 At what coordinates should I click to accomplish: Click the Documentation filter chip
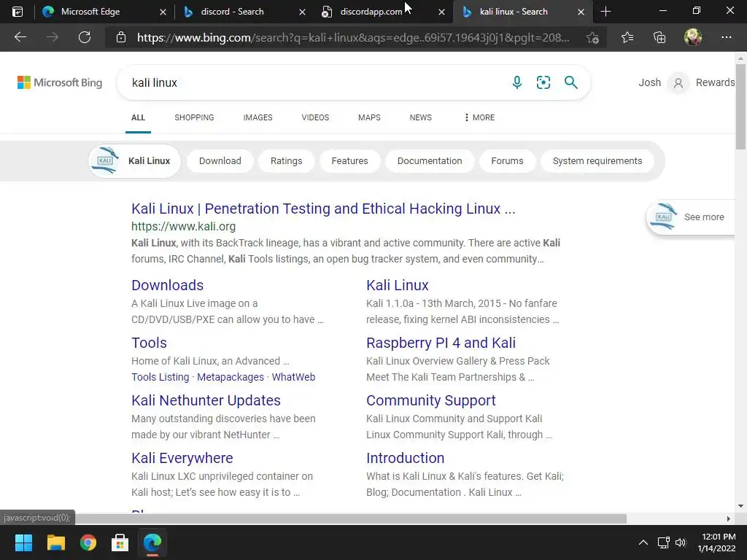click(430, 161)
